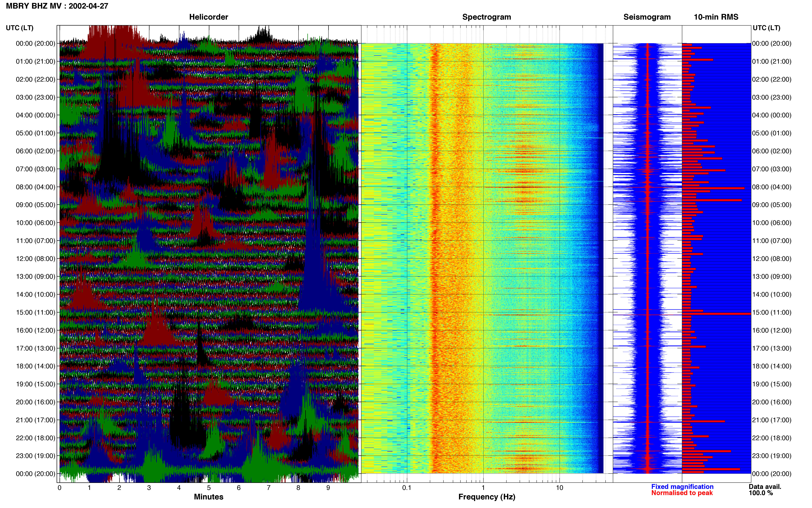This screenshot has height=508, width=812.
Task: Click left time label '23:00 (19:00)'
Action: click(36, 456)
